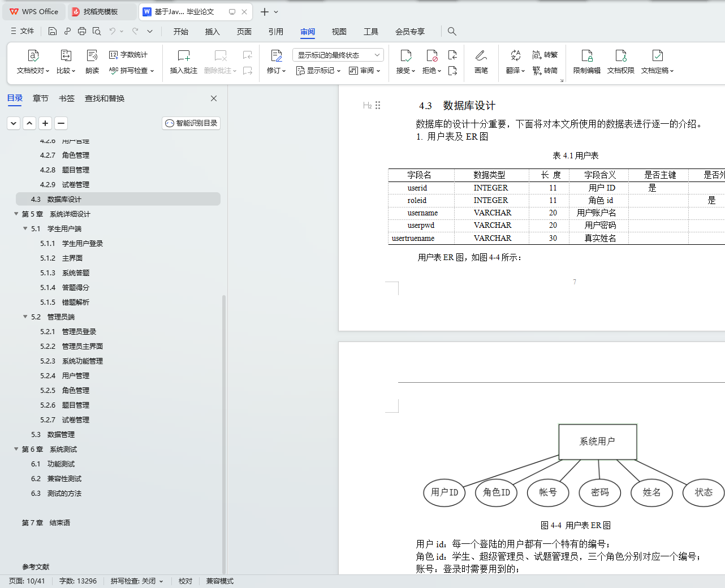Expand ribbon group dialog launcher

562,81
